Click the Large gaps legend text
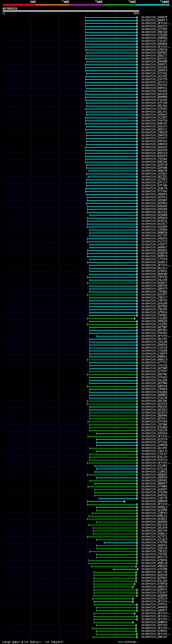 [33, 642]
